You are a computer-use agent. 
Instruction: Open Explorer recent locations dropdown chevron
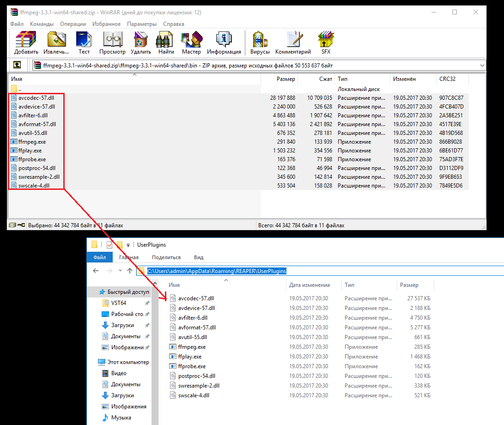(120, 270)
